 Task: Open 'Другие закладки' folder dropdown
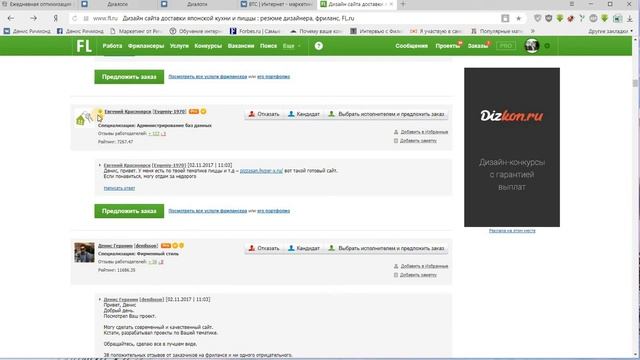pyautogui.click(x=611, y=31)
